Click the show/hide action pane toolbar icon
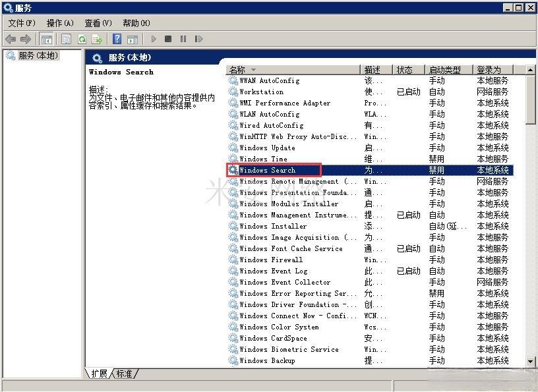The width and height of the screenshot is (538, 392). click(x=133, y=39)
